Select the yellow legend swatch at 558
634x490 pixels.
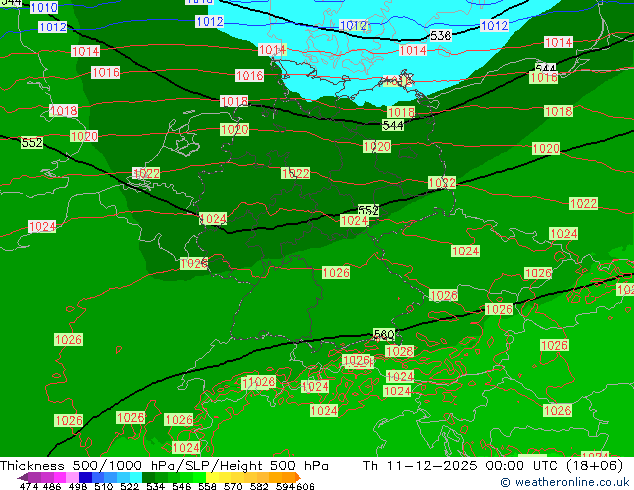click(x=212, y=477)
